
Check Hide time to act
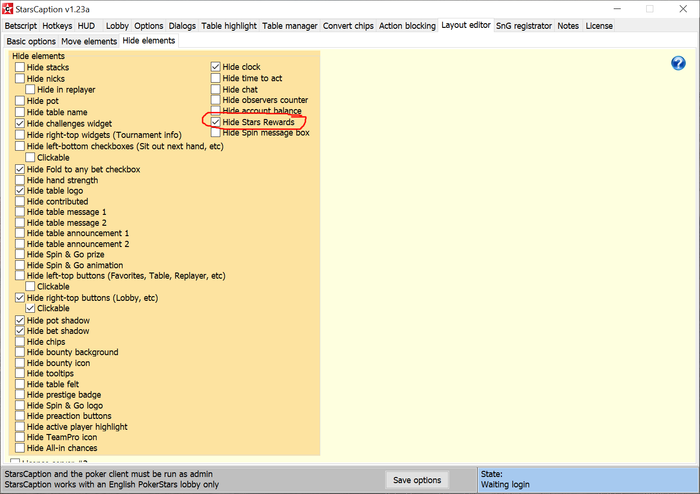pos(216,78)
